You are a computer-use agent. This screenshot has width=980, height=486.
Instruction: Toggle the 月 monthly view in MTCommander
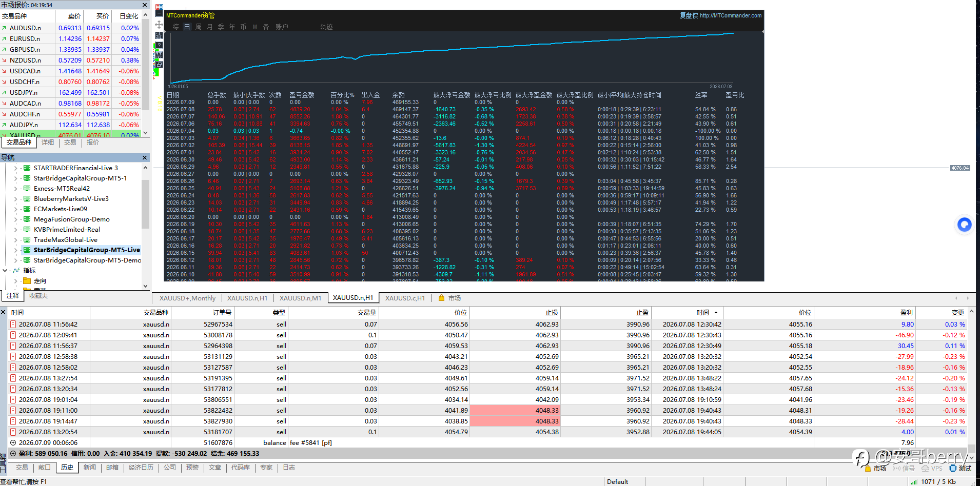click(210, 27)
